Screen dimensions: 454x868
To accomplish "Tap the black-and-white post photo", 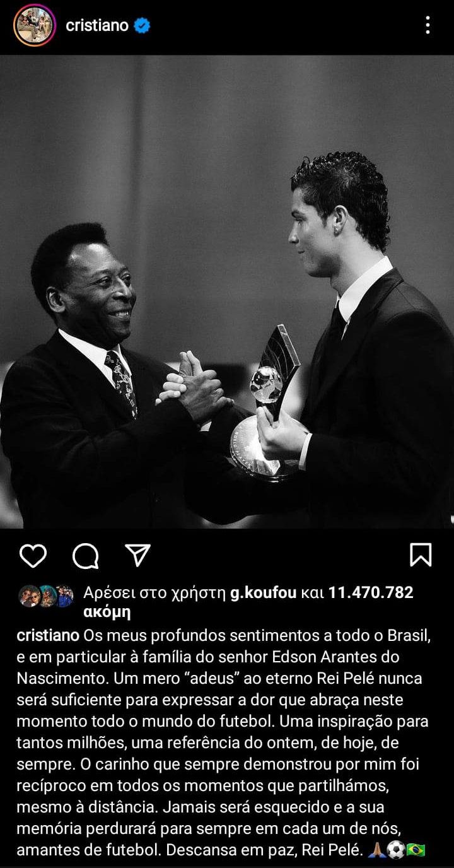I will pos(227,291).
